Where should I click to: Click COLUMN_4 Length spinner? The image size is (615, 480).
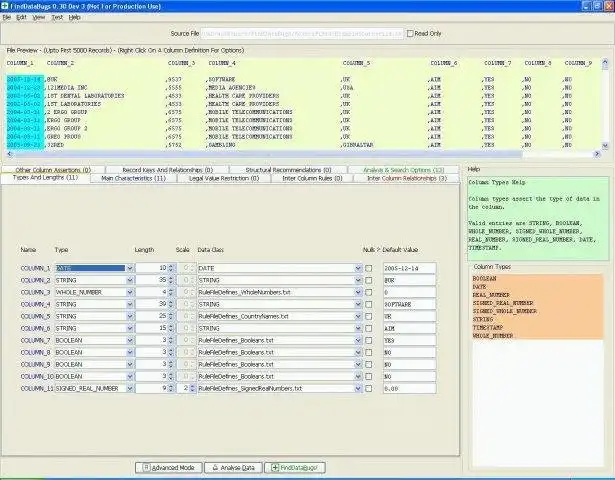[x=155, y=304]
